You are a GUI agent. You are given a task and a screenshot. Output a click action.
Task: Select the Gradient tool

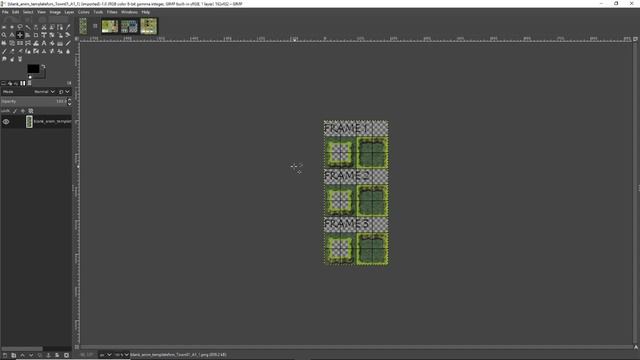(x=60, y=43)
